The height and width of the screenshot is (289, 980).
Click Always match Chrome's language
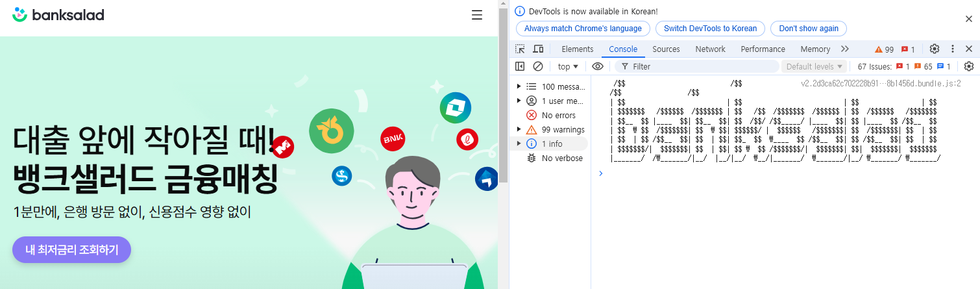coord(583,29)
